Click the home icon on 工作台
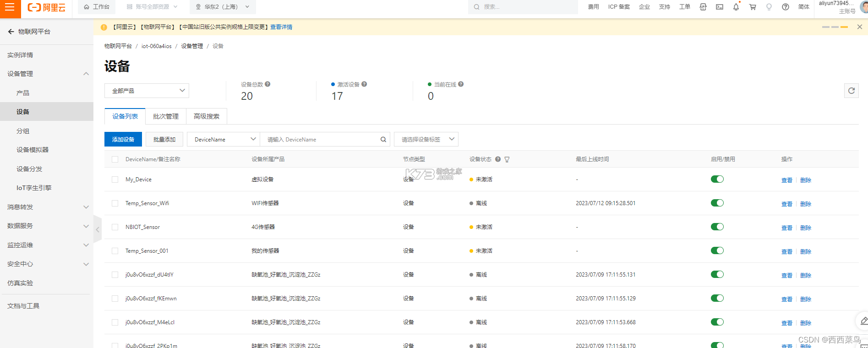 87,7
